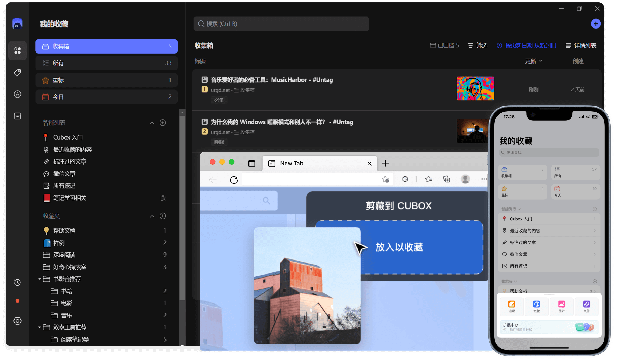Image resolution: width=624 pixels, height=364 pixels.
Task: Open the archive box icon in sidebar
Action: click(17, 116)
